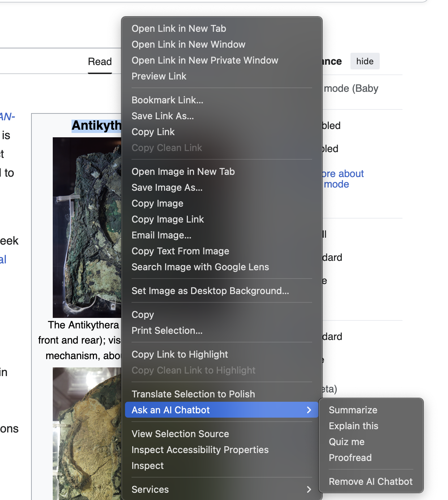Select Proofread option
The width and height of the screenshot is (448, 500).
tap(350, 458)
